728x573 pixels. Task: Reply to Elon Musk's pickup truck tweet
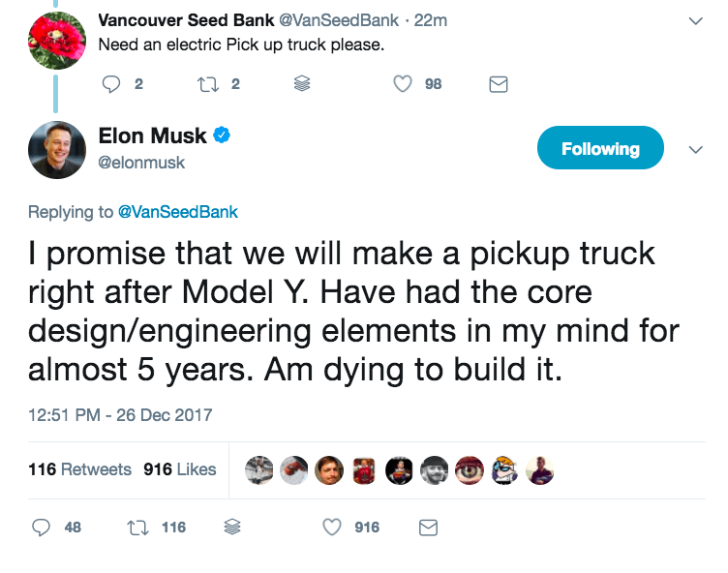point(43,528)
